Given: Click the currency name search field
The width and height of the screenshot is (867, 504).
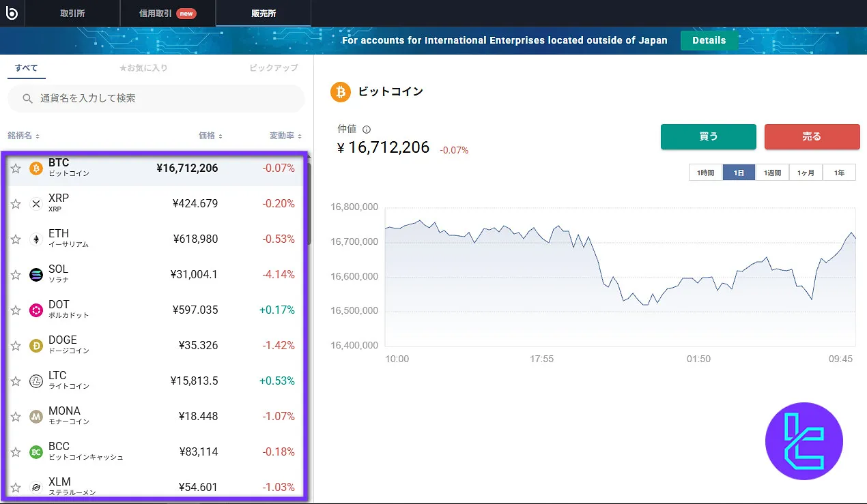Looking at the screenshot, I should 156,98.
